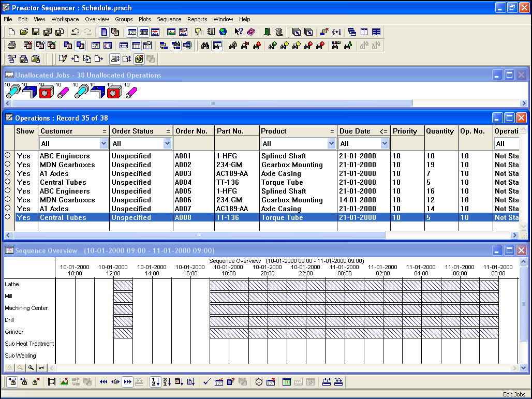Click the padlock with red X icon
The image size is (532, 399).
(36, 382)
